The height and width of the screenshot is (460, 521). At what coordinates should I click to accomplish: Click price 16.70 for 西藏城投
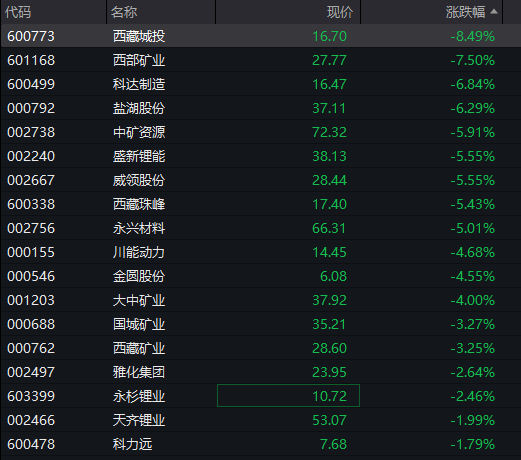pos(329,36)
